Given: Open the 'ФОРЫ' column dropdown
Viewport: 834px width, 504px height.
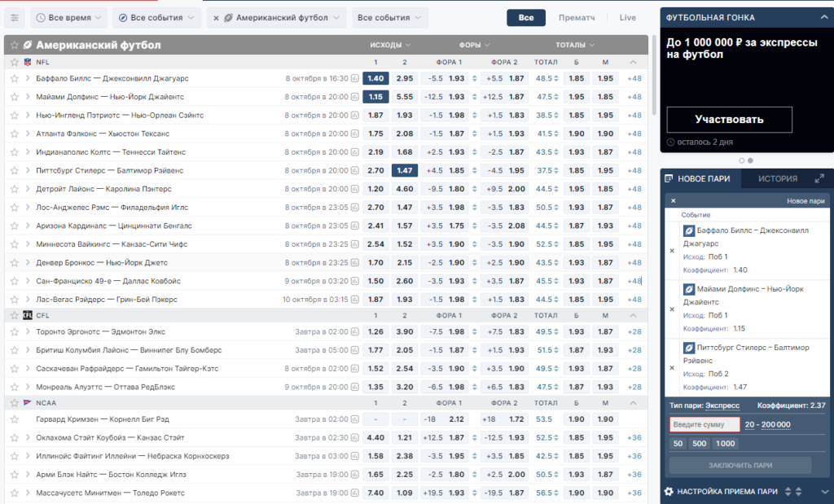Looking at the screenshot, I should pos(474,46).
